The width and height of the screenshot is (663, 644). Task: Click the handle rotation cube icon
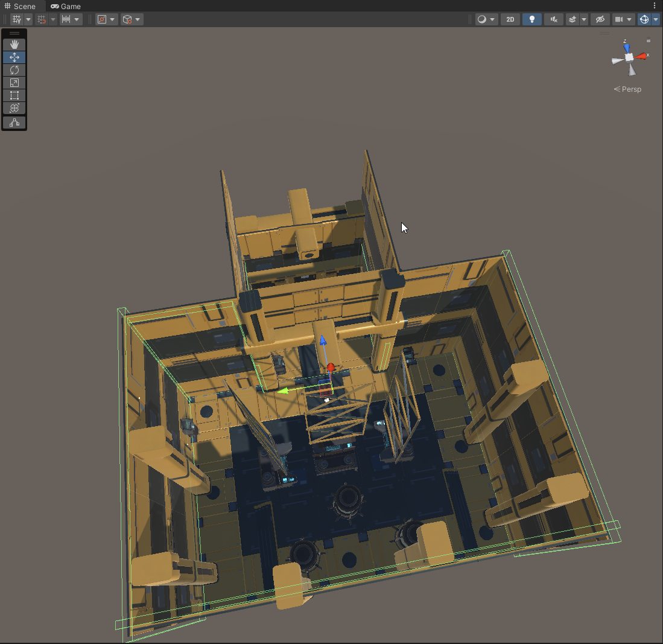point(127,19)
